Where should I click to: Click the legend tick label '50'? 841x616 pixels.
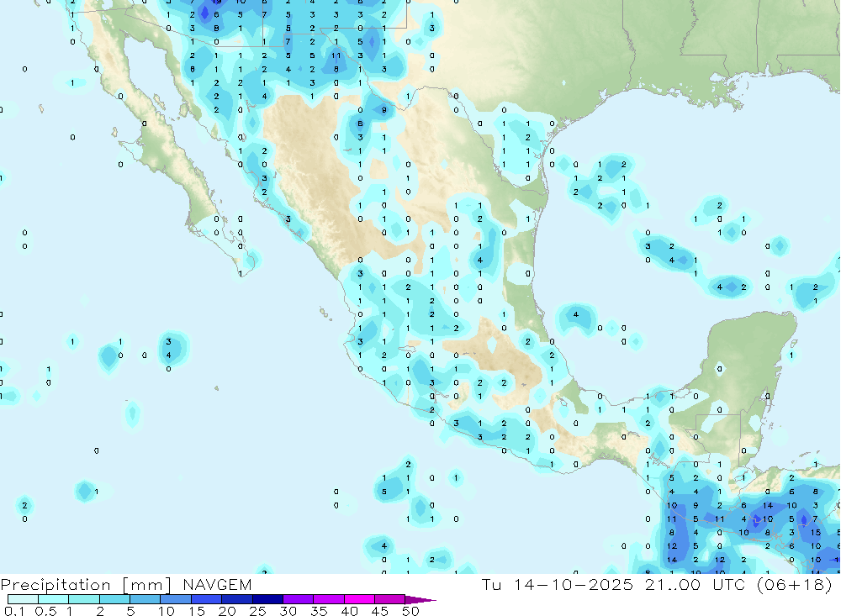pos(411,611)
